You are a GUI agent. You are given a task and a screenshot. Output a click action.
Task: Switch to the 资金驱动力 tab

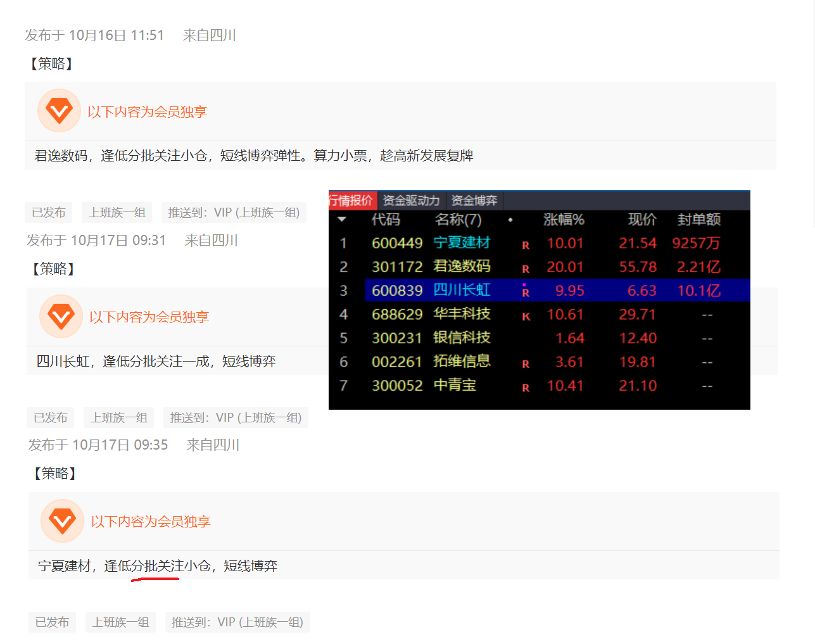(411, 200)
